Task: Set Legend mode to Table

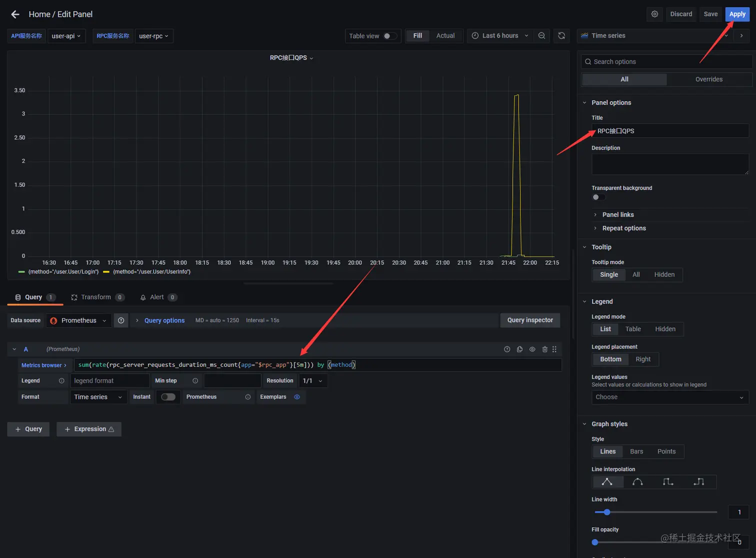Action: (x=633, y=329)
